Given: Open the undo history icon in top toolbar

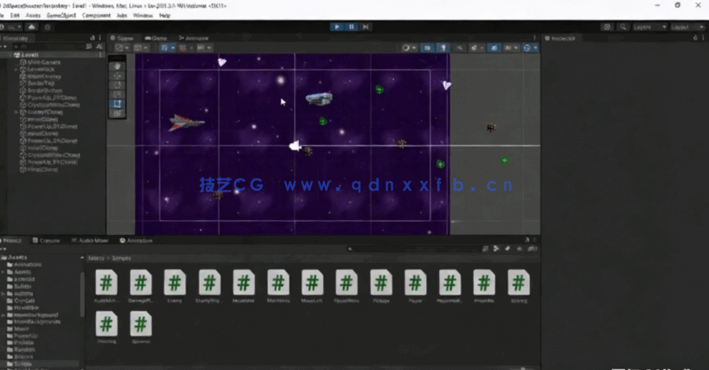Looking at the screenshot, I should pyautogui.click(x=607, y=27).
